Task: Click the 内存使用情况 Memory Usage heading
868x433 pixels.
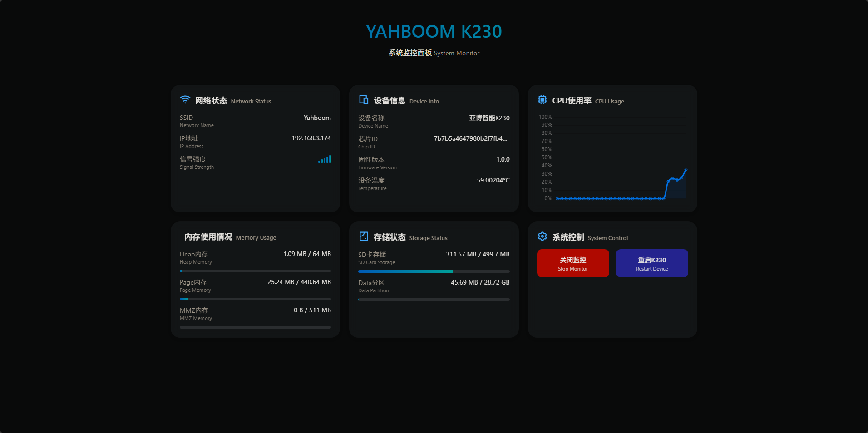Action: tap(230, 237)
